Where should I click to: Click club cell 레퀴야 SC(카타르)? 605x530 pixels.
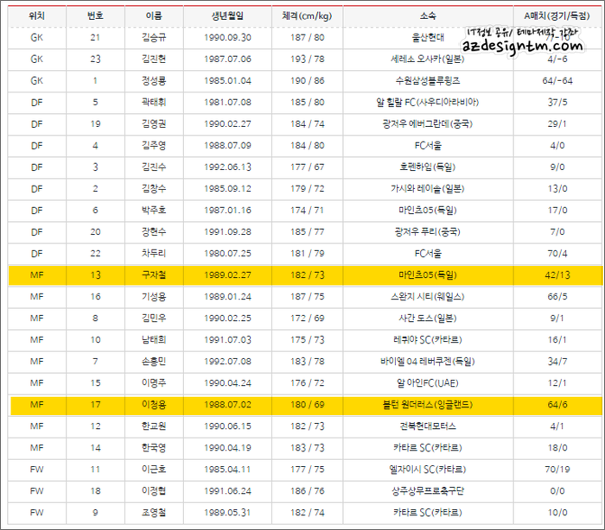[428, 340]
